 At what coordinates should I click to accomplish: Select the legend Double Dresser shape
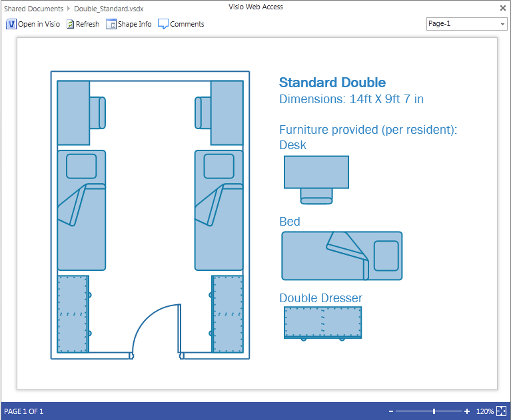323,322
